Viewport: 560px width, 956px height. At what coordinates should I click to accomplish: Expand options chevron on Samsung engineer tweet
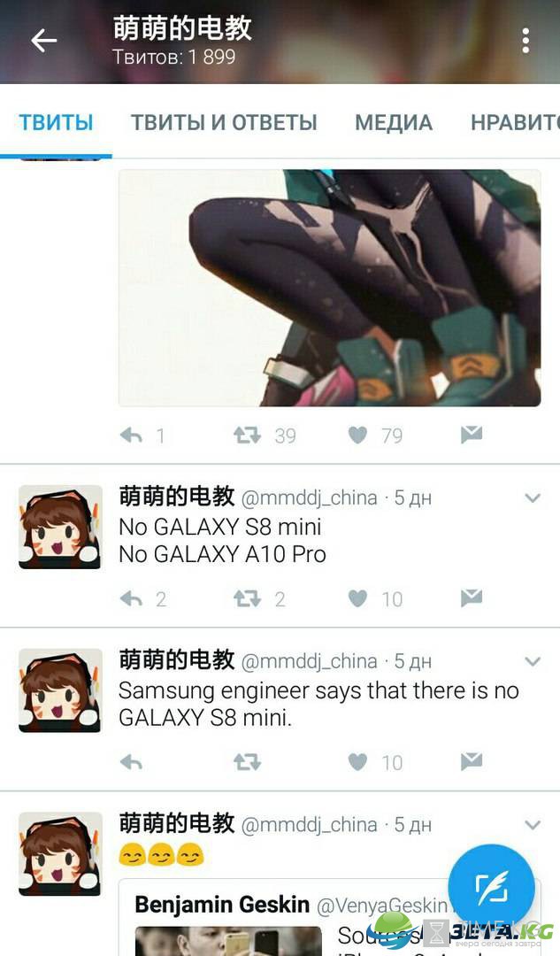click(533, 661)
